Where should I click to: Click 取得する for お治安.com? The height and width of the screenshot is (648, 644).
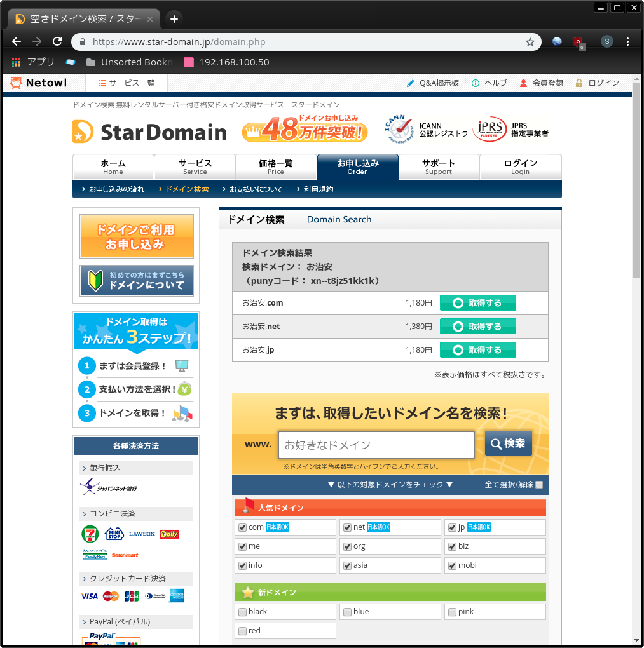pyautogui.click(x=477, y=303)
